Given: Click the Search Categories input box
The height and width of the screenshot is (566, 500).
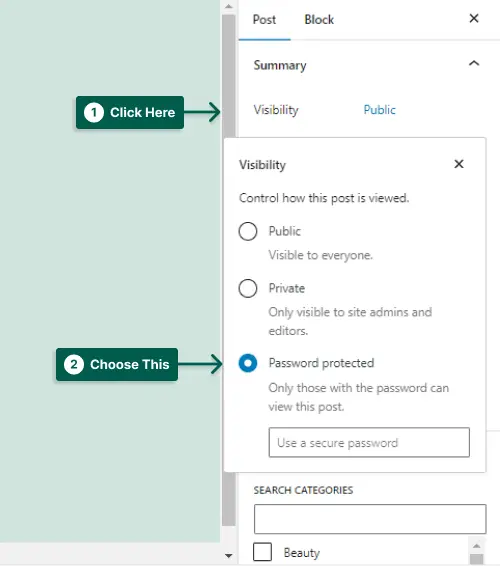Looking at the screenshot, I should [370, 519].
